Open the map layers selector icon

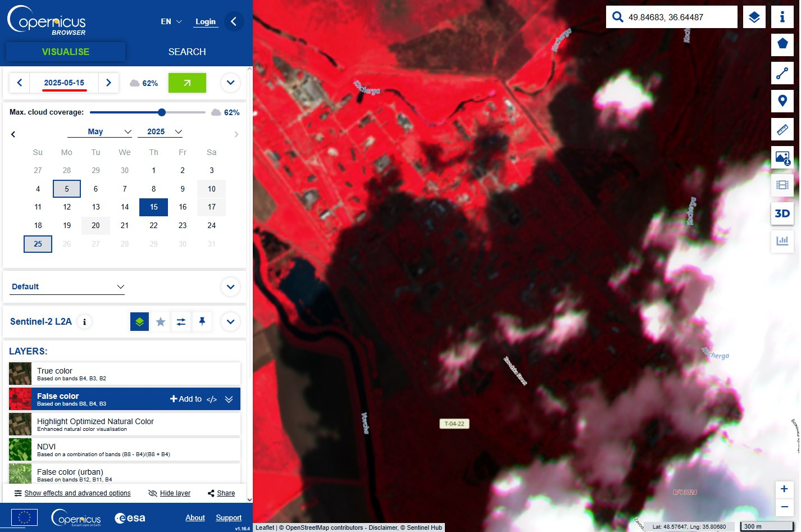click(x=754, y=17)
